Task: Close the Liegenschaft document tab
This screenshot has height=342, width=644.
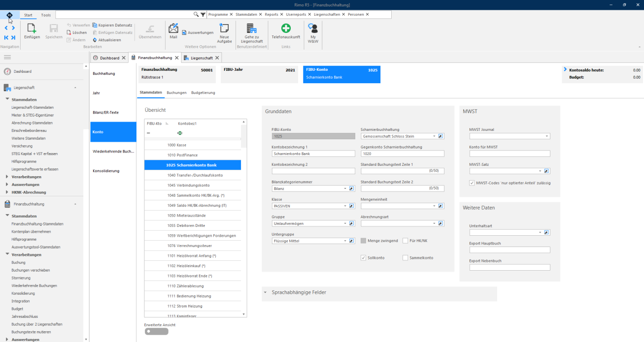Action: [x=217, y=58]
